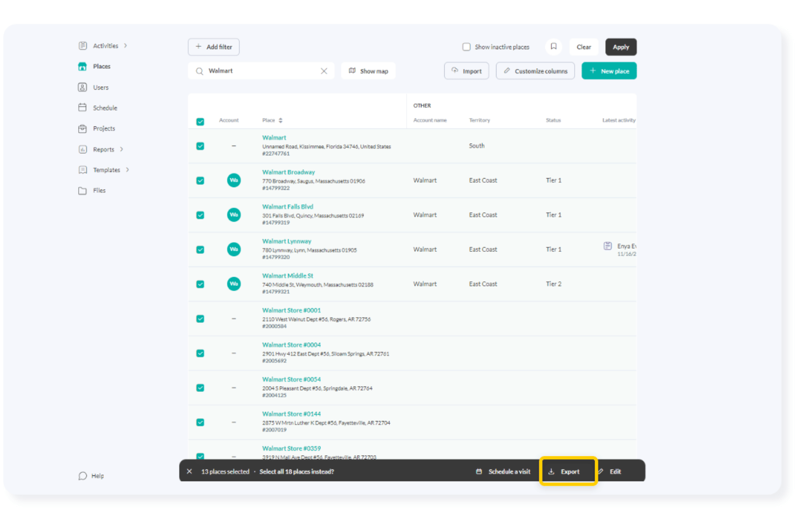Open Activities in the sidebar
The width and height of the screenshot is (798, 532).
pos(105,46)
